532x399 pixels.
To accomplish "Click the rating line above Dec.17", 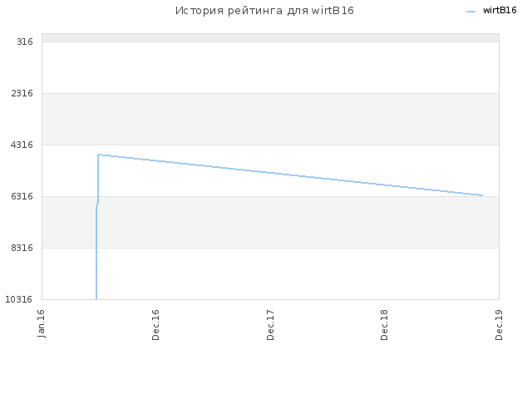I will click(x=270, y=173).
